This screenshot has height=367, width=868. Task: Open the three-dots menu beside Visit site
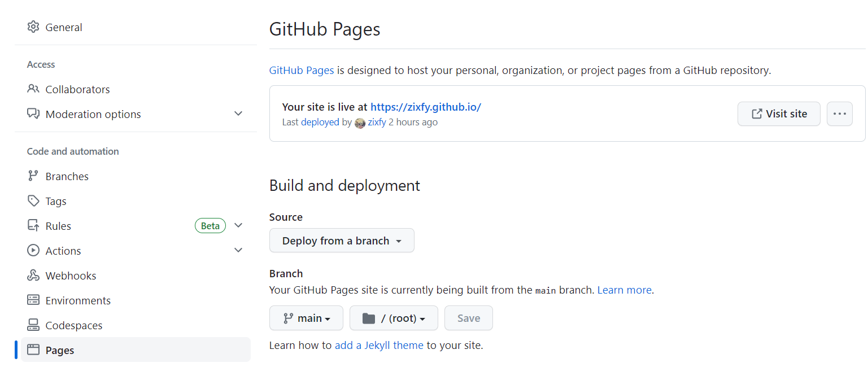840,113
